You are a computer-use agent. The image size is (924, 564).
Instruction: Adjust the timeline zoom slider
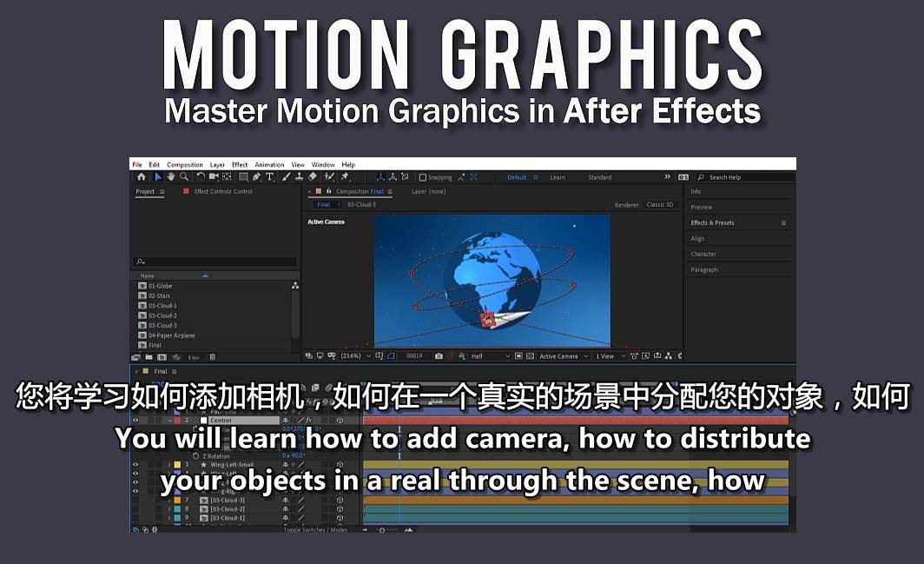(x=382, y=530)
